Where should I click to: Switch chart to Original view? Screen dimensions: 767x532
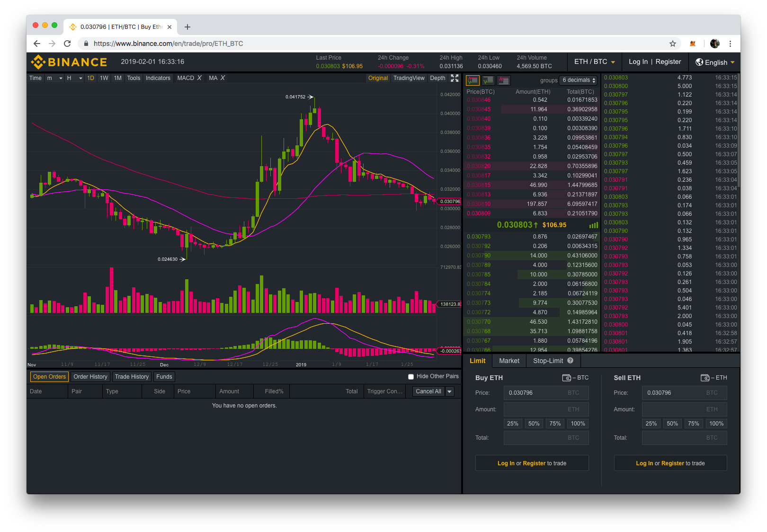(378, 78)
